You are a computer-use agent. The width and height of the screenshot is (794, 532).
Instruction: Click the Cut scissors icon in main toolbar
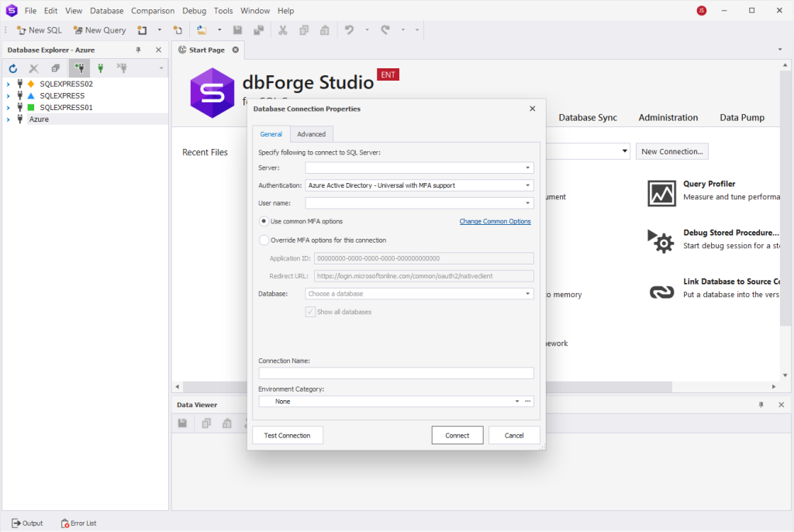point(282,30)
